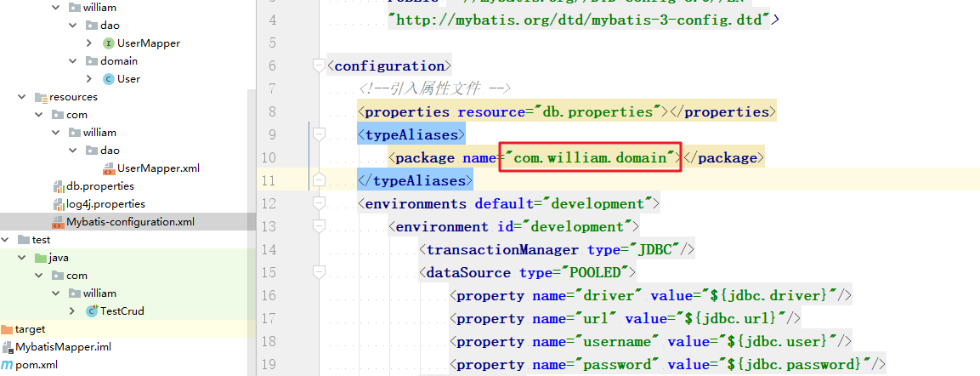980x376 pixels.
Task: Click the transactionManager type="JDBC" line
Action: pos(556,249)
